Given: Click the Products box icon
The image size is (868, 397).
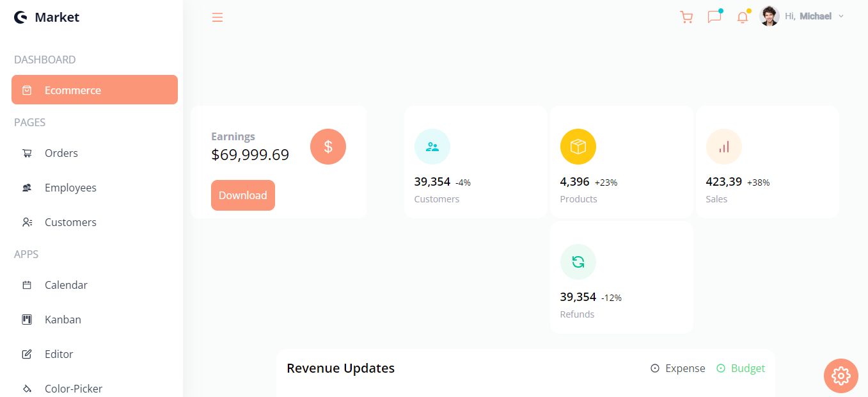Looking at the screenshot, I should (578, 147).
